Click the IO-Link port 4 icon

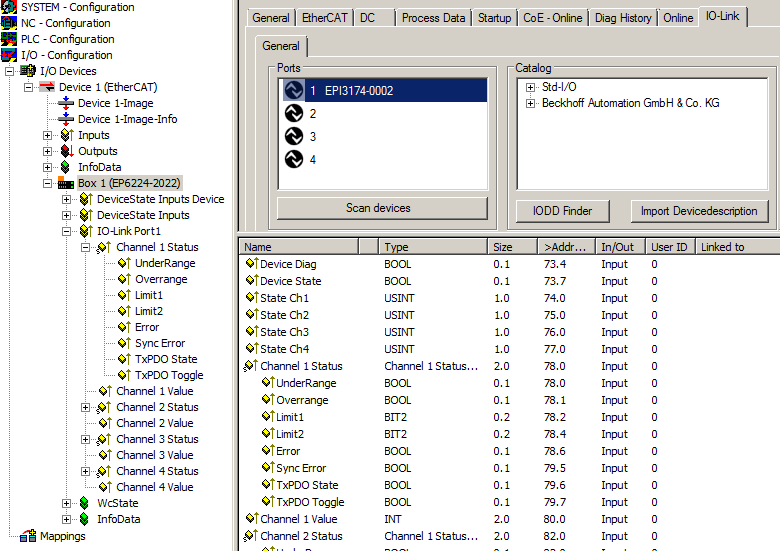(x=294, y=159)
